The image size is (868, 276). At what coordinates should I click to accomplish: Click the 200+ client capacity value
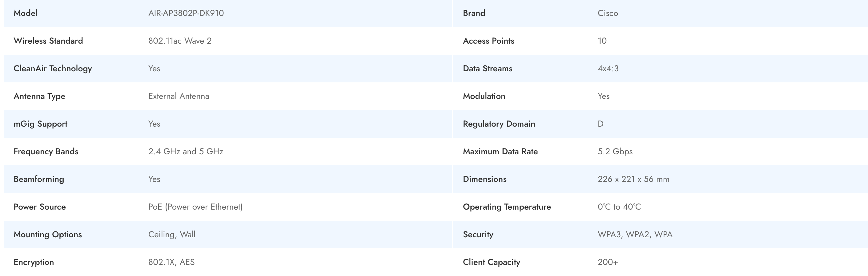[608, 262]
